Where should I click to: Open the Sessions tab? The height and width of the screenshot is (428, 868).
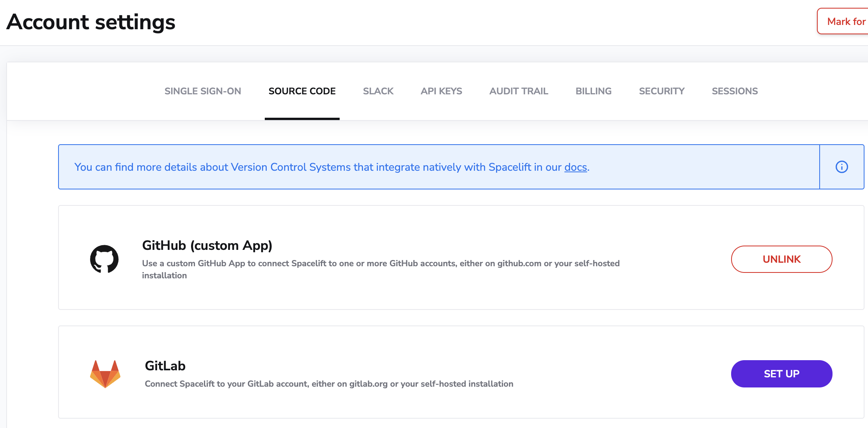(x=735, y=91)
